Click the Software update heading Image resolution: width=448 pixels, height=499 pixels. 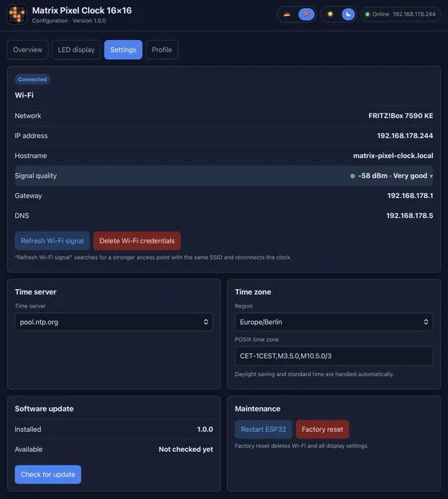tap(44, 409)
